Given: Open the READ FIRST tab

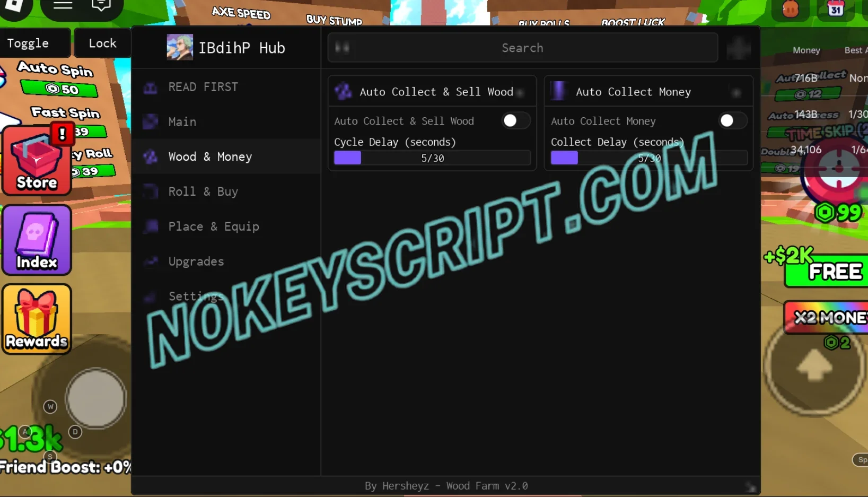Looking at the screenshot, I should coord(226,87).
